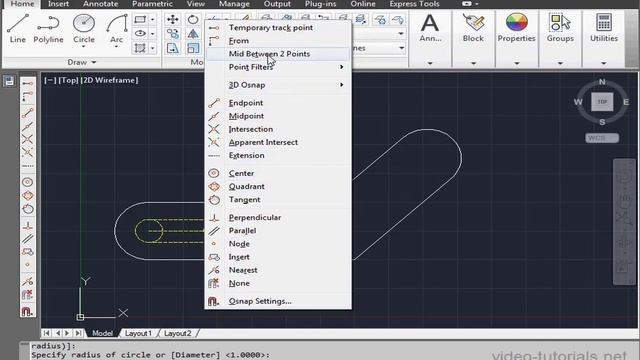Click Snap to Tangent in left toolbar
Screen dimensions: 640x360
(x=27, y=209)
